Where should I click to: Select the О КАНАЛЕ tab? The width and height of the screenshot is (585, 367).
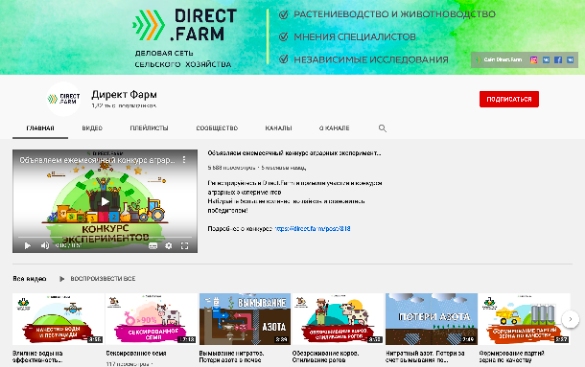click(x=334, y=128)
